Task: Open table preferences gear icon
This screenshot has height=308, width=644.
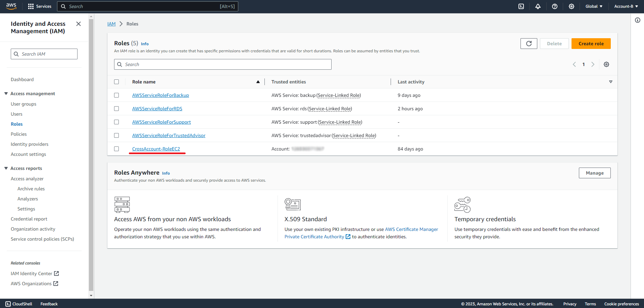Action: 606,64
